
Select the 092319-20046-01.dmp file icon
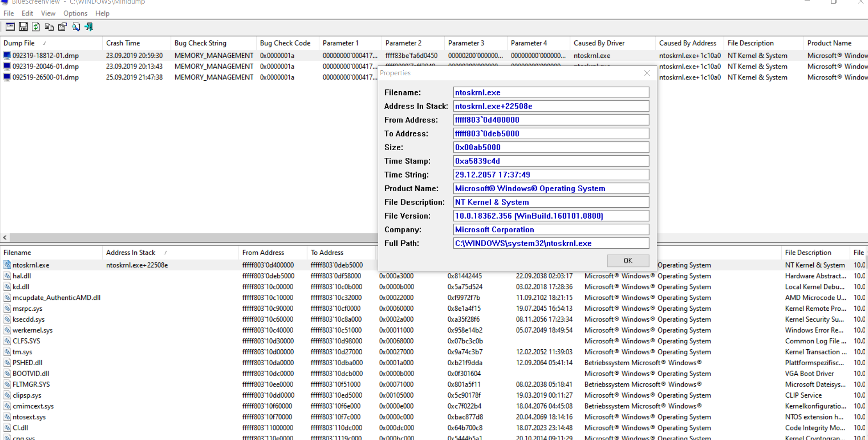pos(7,67)
